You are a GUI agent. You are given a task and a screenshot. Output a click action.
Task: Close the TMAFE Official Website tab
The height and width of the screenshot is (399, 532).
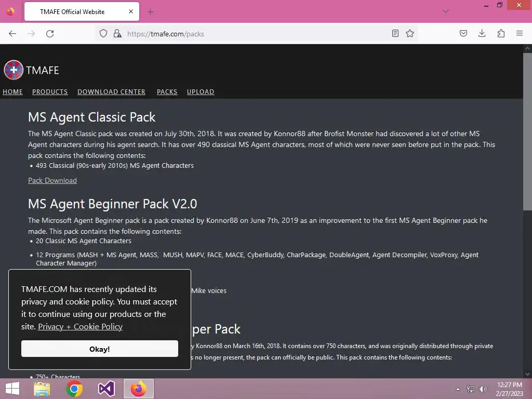tap(131, 11)
